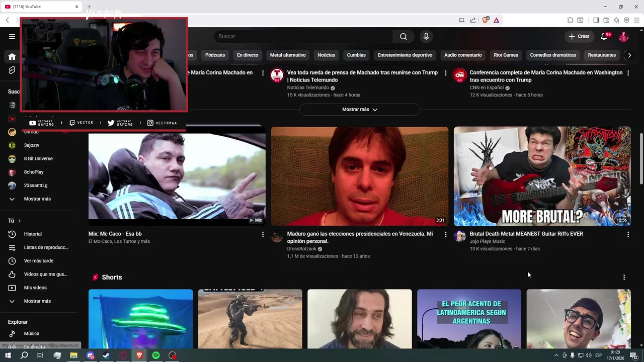
Task: Open File Explorer from taskbar
Action: click(73, 355)
